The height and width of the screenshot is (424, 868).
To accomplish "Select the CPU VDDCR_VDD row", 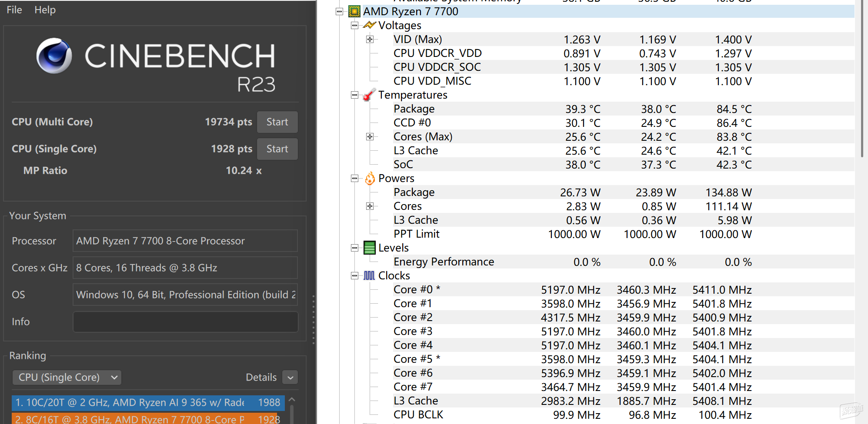I will 623,53.
